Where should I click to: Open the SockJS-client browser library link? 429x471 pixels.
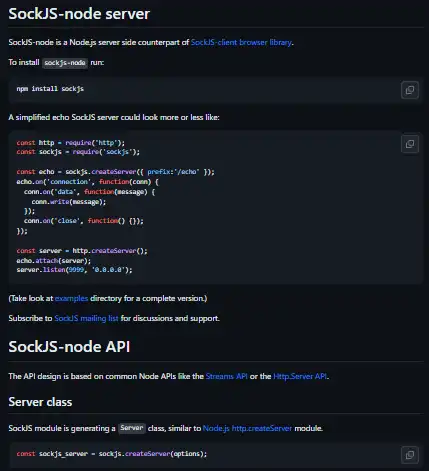242,42
